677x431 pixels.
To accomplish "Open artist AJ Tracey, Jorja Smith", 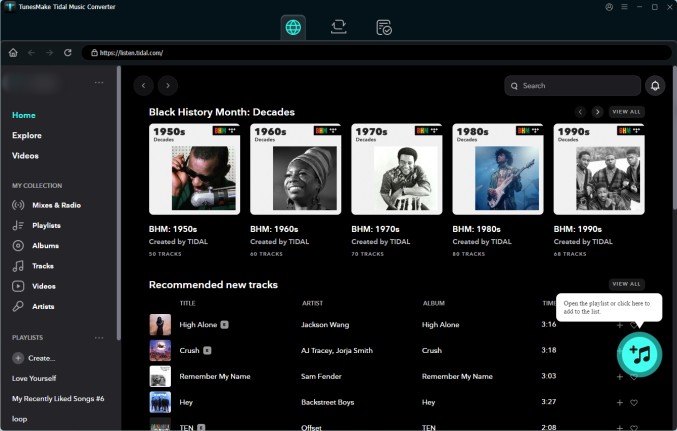I will [337, 350].
